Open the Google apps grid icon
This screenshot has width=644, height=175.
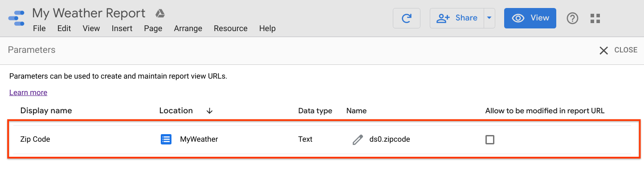tap(595, 18)
